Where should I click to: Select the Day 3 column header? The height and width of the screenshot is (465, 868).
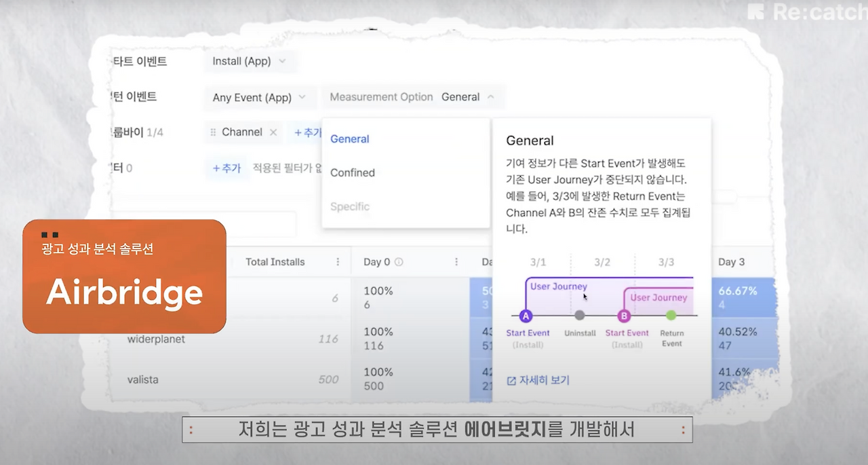pos(732,262)
